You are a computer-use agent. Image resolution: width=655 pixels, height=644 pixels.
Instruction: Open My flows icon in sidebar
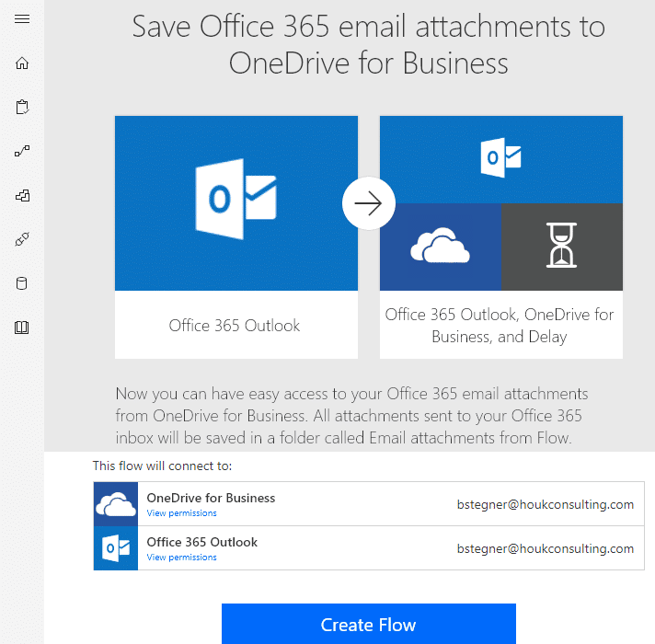(22, 151)
